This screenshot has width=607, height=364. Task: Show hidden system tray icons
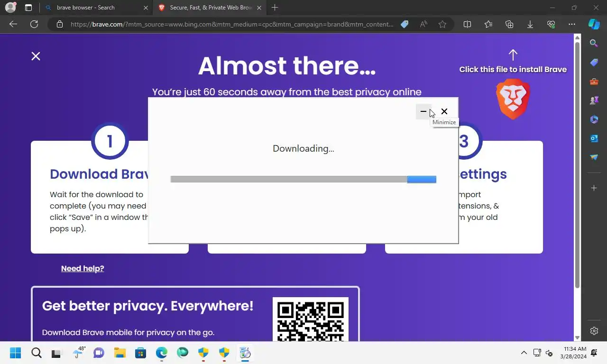[x=524, y=353]
